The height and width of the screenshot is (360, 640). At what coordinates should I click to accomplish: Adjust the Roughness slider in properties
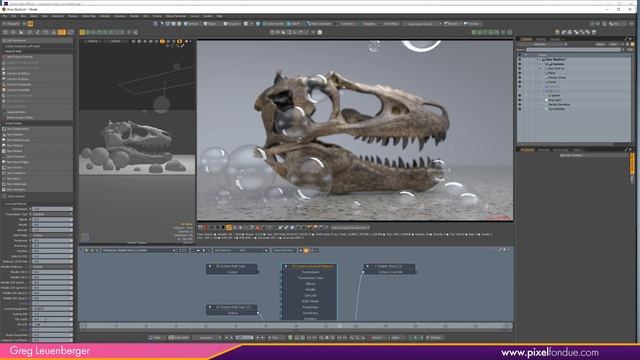tap(52, 240)
